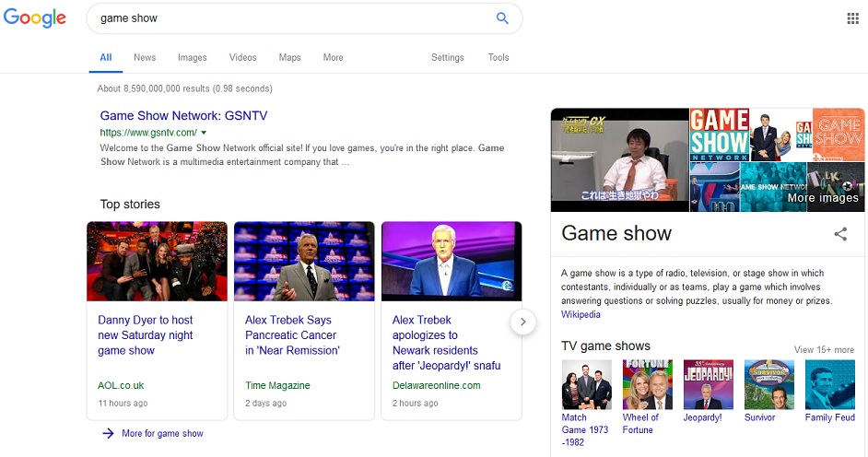Click More for game show link

coord(162,433)
